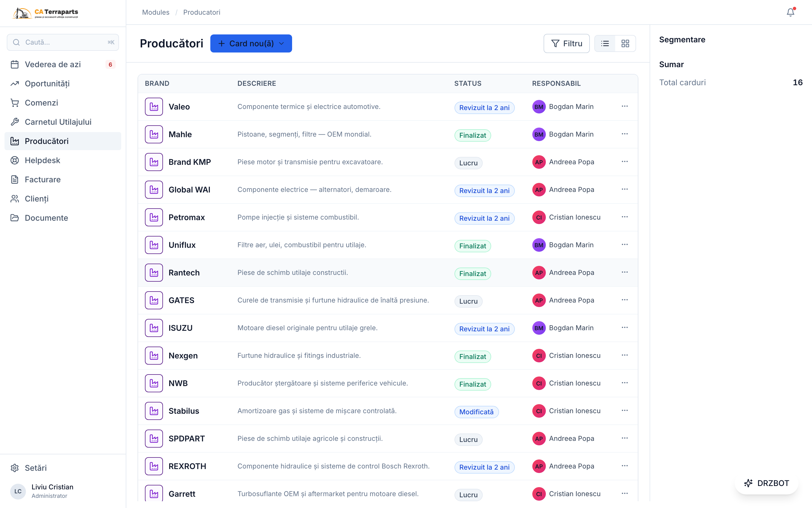The height and width of the screenshot is (508, 812).
Task: Open the Filtru filter options
Action: tap(566, 43)
